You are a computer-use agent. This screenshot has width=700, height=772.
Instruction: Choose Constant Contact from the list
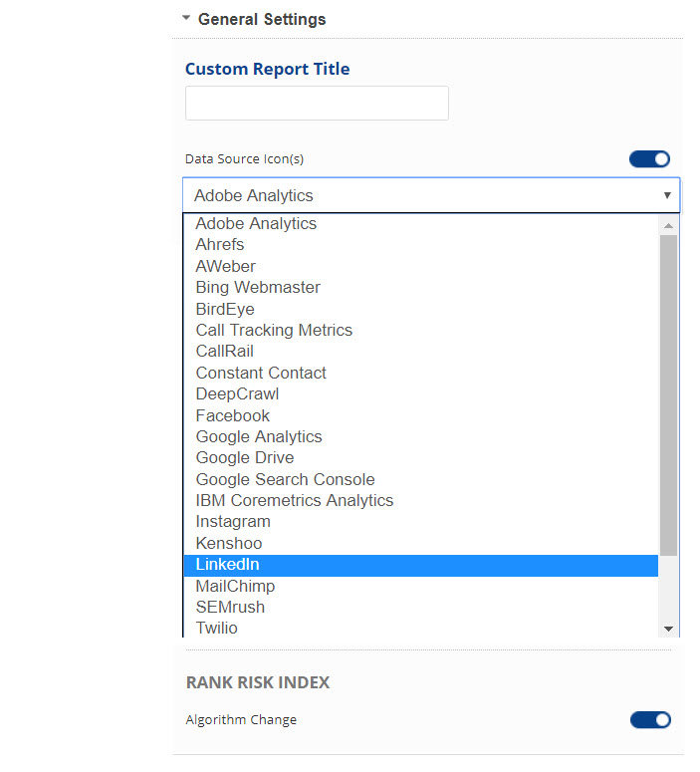(261, 374)
